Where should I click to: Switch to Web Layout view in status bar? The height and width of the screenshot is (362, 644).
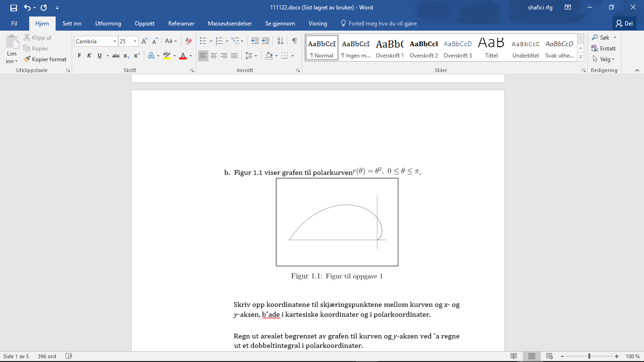point(549,356)
